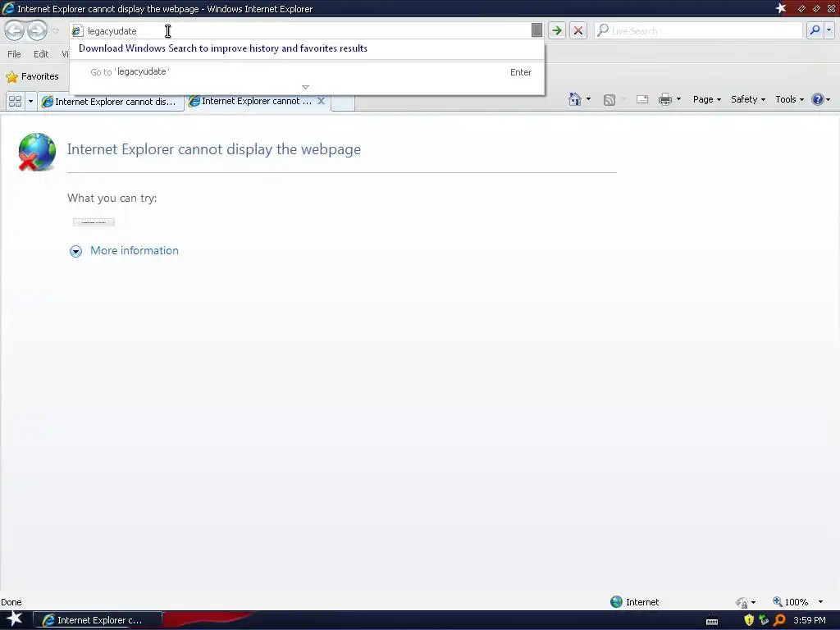Click the globe error icon on page
Viewport: 840px width, 630px height.
(x=36, y=152)
